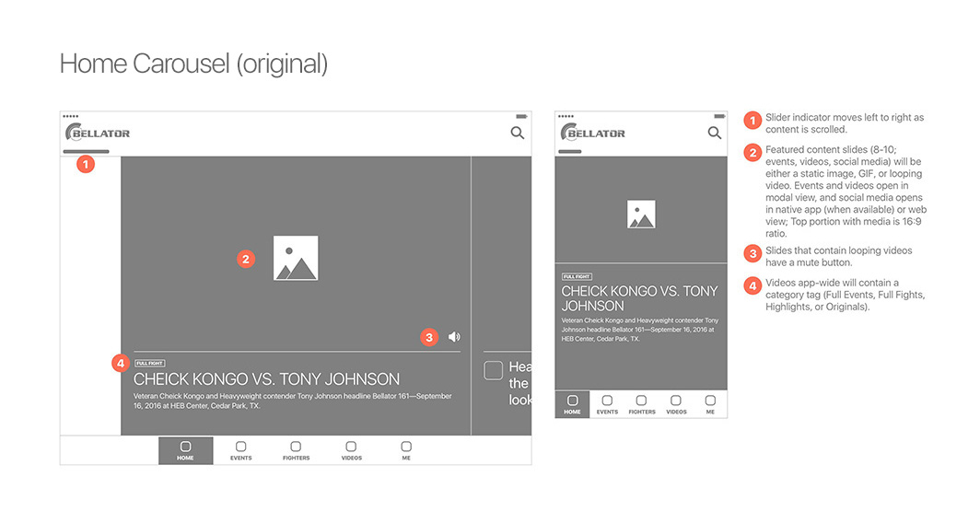Click the search icon in phone wireframe
The height and width of the screenshot is (523, 980).
715,133
